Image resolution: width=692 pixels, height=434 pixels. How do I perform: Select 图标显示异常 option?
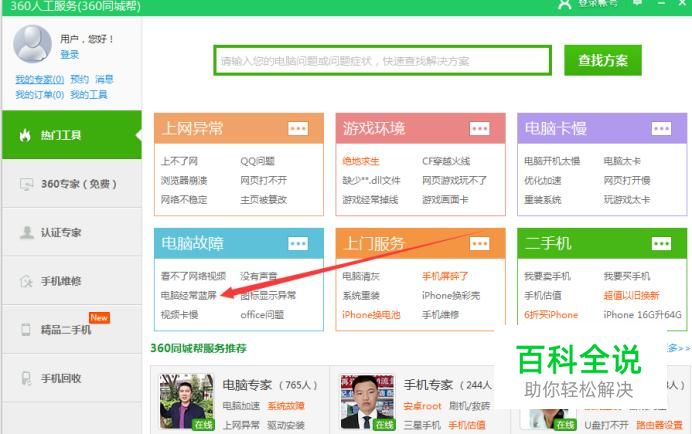tap(268, 295)
